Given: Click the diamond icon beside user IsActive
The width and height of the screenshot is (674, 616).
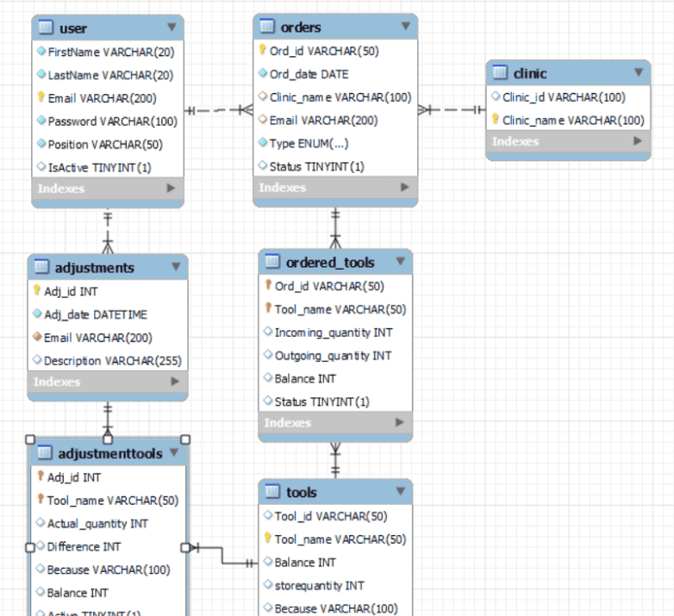Looking at the screenshot, I should pos(41,166).
